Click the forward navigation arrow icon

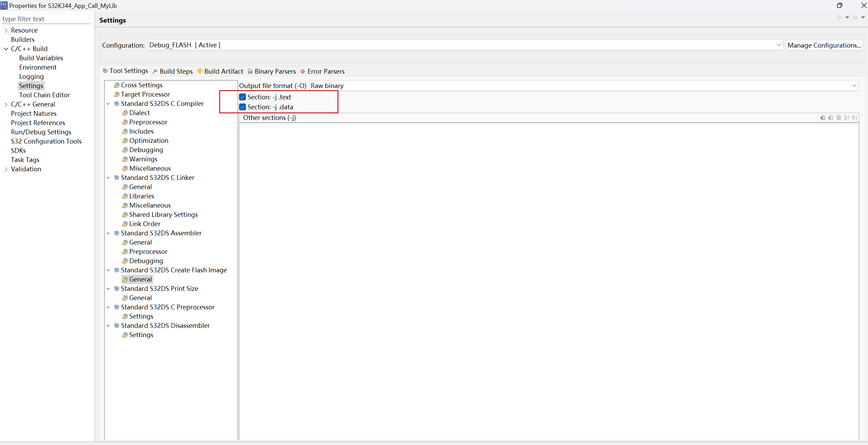tap(855, 17)
